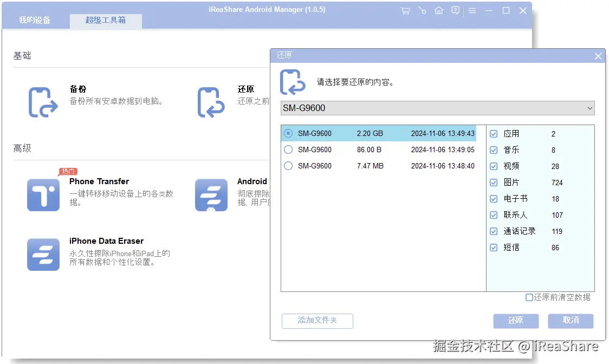
Task: Open the shopping cart store icon
Action: [405, 10]
